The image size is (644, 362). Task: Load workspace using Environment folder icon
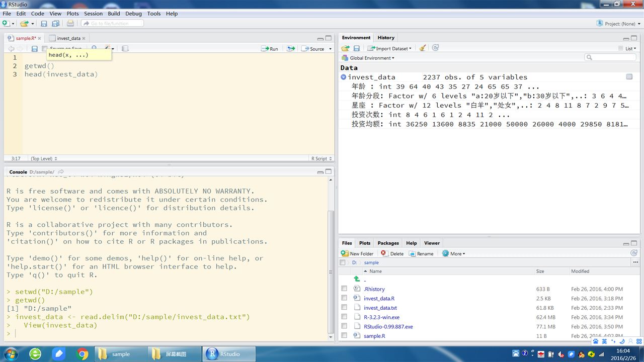(345, 48)
